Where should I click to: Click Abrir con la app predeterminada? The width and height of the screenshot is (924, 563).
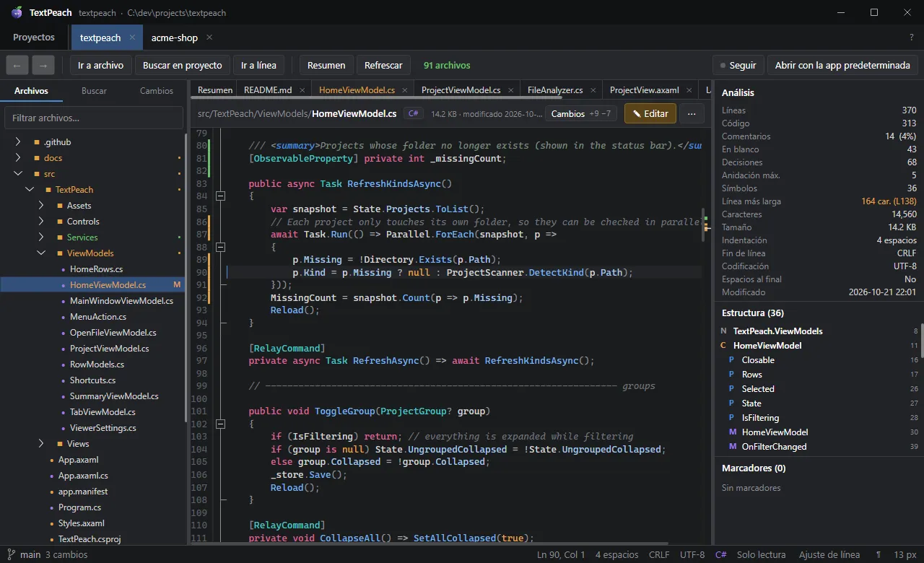tap(842, 65)
